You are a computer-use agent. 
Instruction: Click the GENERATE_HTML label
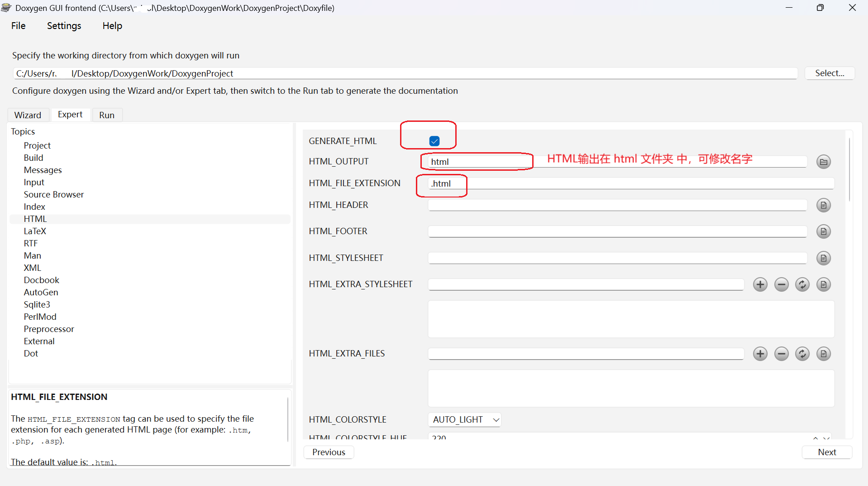pyautogui.click(x=343, y=141)
